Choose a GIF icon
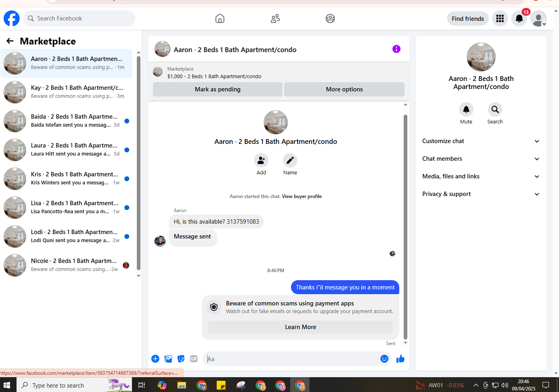 194,359
